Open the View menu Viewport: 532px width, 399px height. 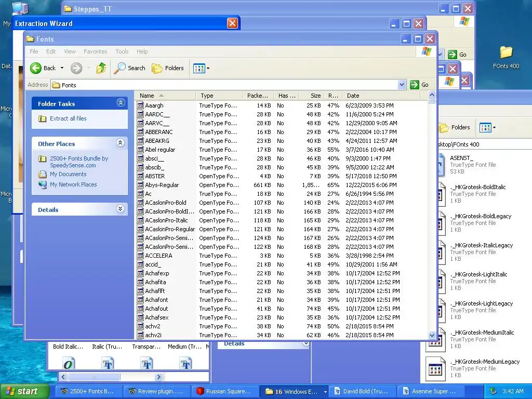click(70, 51)
